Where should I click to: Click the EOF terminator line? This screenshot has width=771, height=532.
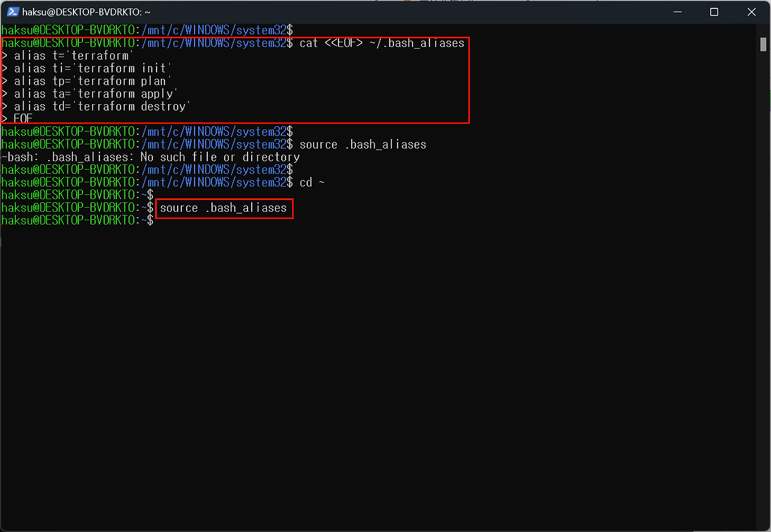(23, 119)
